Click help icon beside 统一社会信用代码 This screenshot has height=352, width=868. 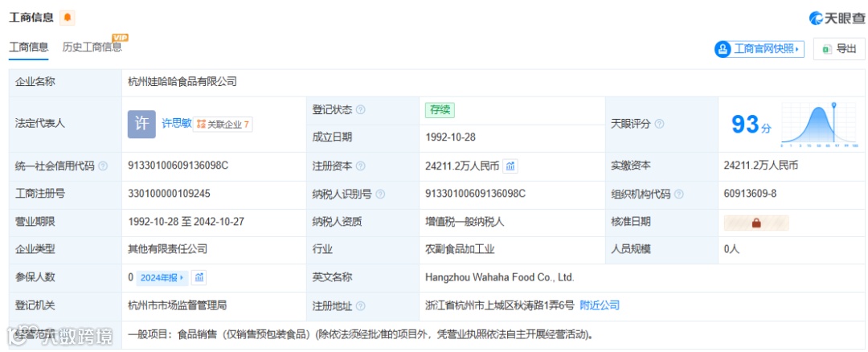(x=102, y=166)
